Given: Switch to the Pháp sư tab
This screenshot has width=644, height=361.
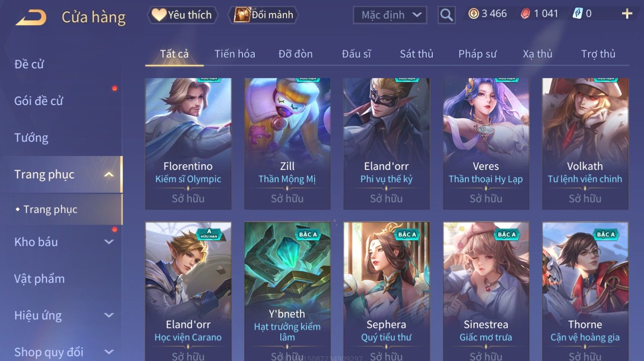Looking at the screenshot, I should click(477, 54).
